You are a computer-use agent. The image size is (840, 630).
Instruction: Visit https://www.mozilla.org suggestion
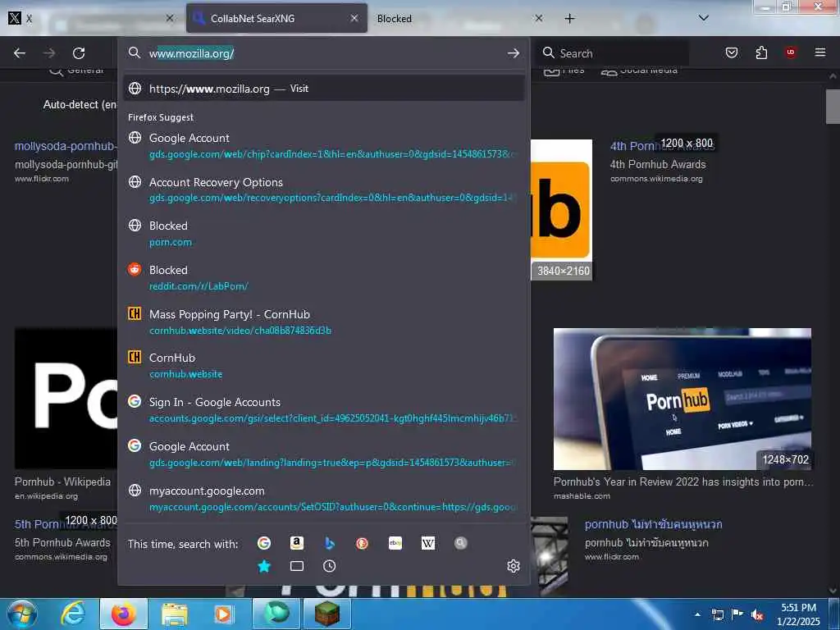click(x=323, y=89)
